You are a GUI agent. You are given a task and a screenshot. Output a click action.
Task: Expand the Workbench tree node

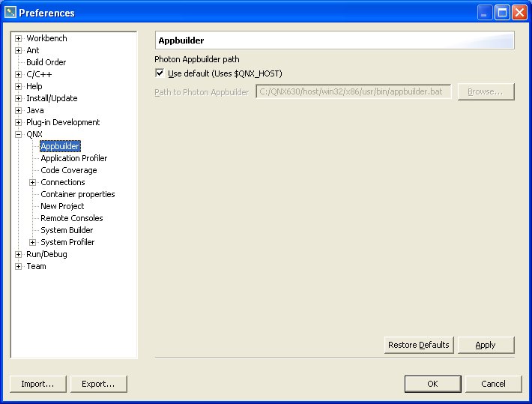19,38
